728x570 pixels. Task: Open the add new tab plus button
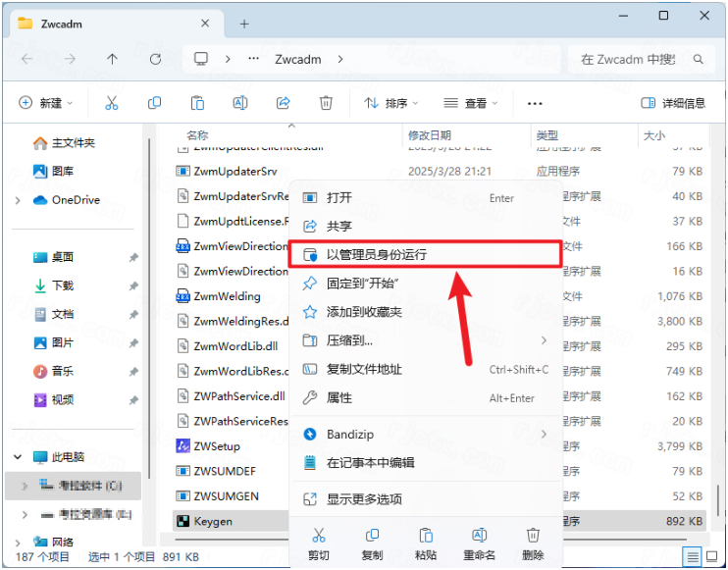click(244, 24)
